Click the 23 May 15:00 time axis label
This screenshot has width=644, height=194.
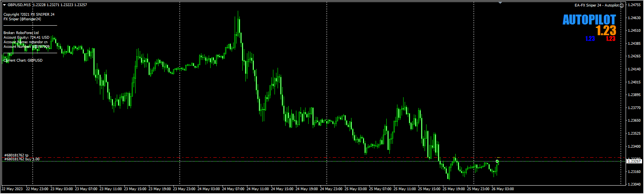coord(135,189)
